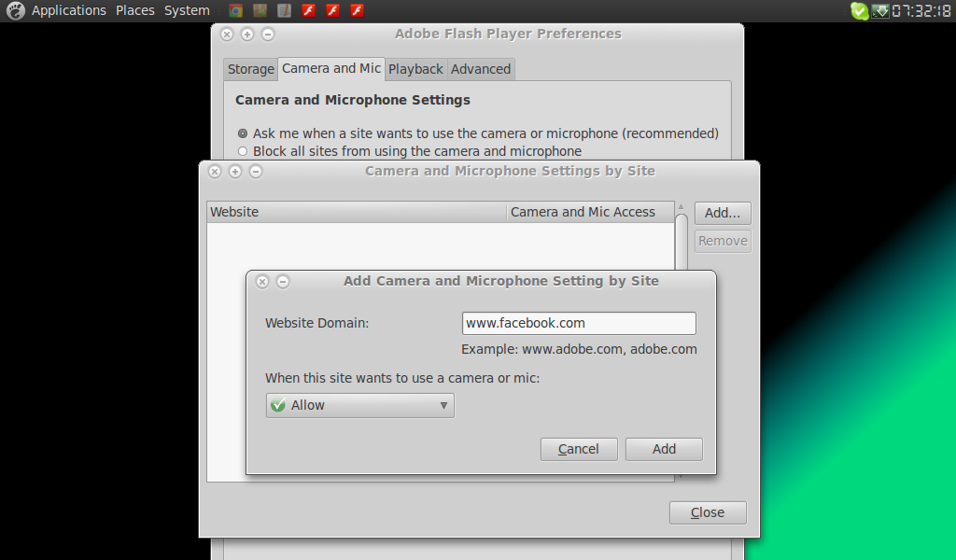This screenshot has width=956, height=560.
Task: Launch the text editor notepad panel icon
Action: 284,10
